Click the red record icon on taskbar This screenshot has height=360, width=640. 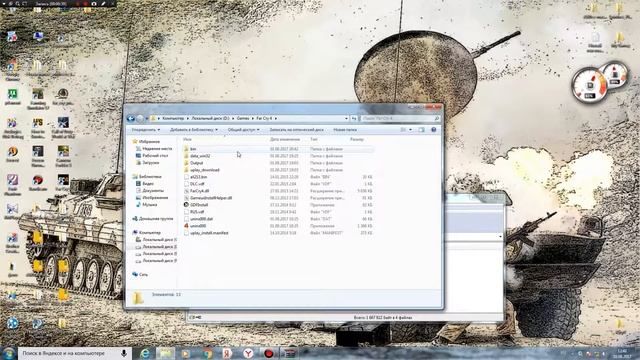268,353
